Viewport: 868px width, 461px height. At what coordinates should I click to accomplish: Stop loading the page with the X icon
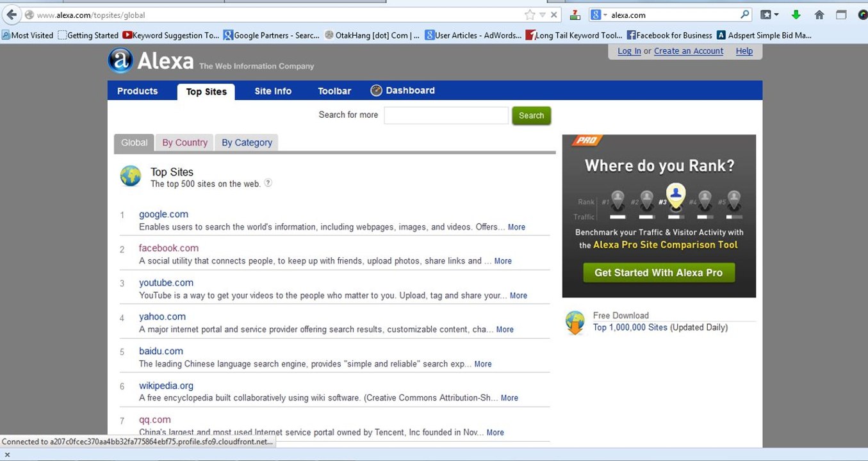(x=554, y=15)
